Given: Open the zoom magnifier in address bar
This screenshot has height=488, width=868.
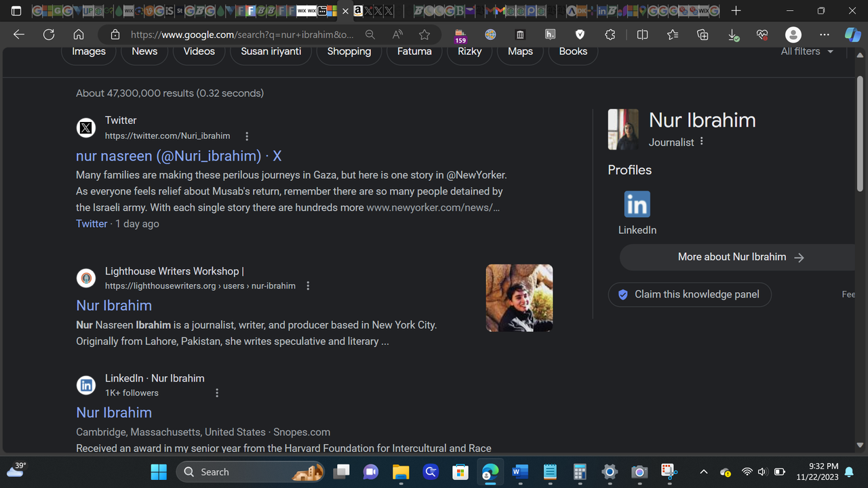Looking at the screenshot, I should click(370, 35).
